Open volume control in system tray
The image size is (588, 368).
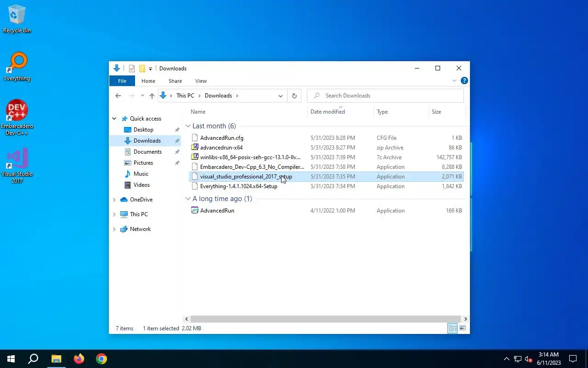click(528, 359)
